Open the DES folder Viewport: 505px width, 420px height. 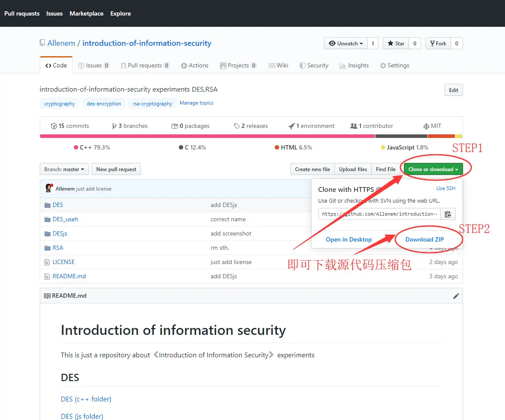click(x=57, y=205)
